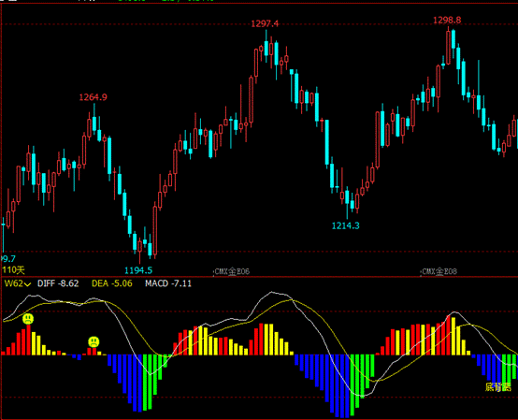Click the candlestick below the 1297.4 label

(266, 46)
